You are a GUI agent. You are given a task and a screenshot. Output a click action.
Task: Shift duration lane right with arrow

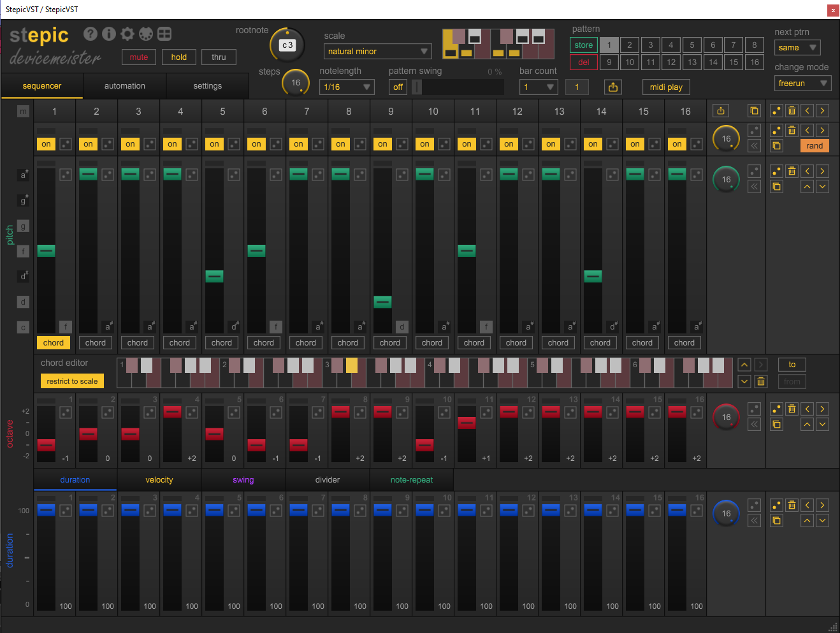coord(822,505)
